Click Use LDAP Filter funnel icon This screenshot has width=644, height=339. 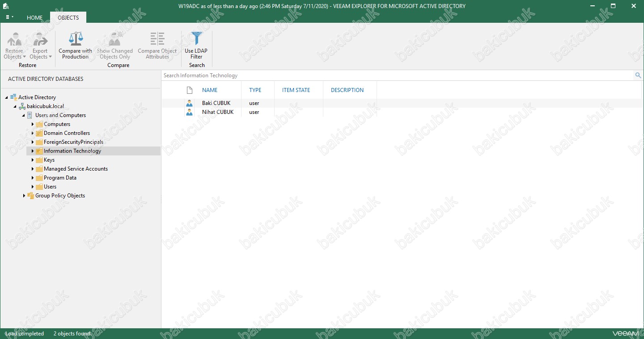196,39
